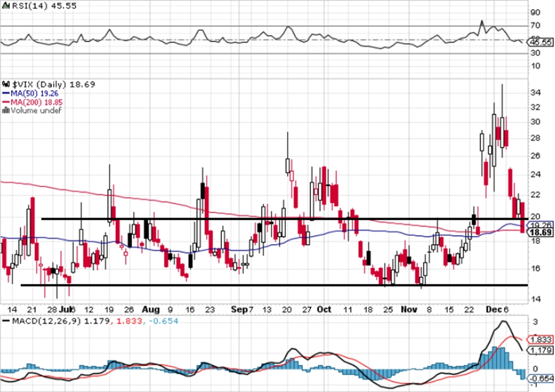
Task: Click the MACD 1.833 signal value tag
Action: 540,340
